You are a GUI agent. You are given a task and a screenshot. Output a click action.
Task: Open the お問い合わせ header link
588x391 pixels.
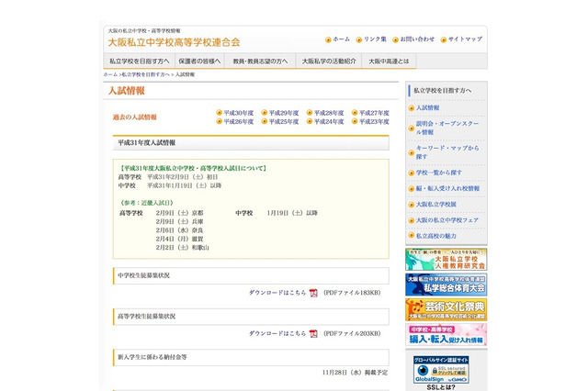[417, 39]
